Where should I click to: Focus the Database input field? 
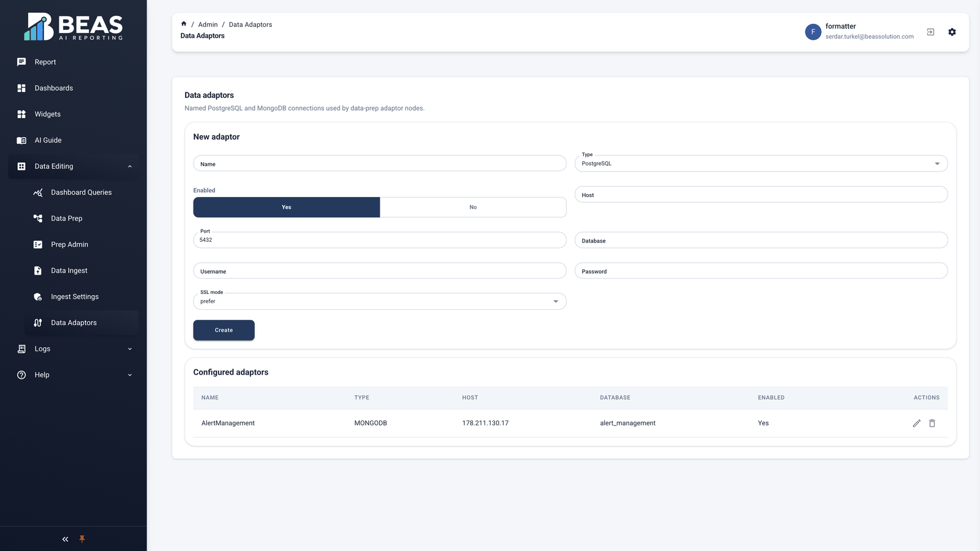pos(761,240)
